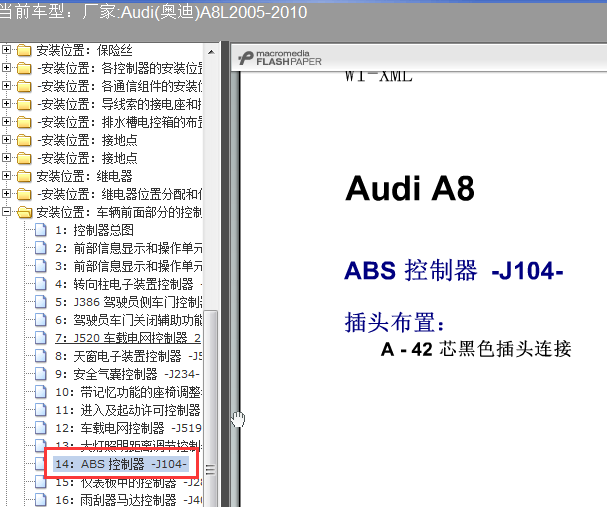Screen dimensions: 607x507
Task: Click page icon of 7: J520 车载电网控制器
Action: [41, 338]
